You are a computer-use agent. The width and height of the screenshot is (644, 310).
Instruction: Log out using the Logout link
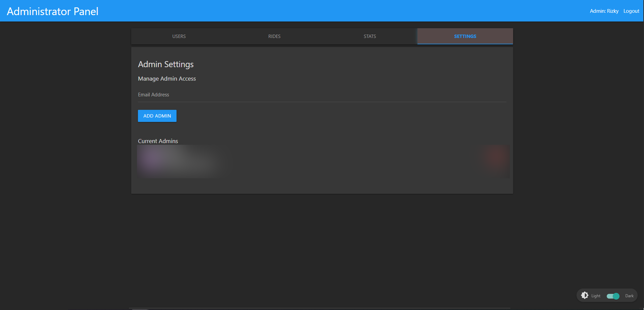(631, 11)
